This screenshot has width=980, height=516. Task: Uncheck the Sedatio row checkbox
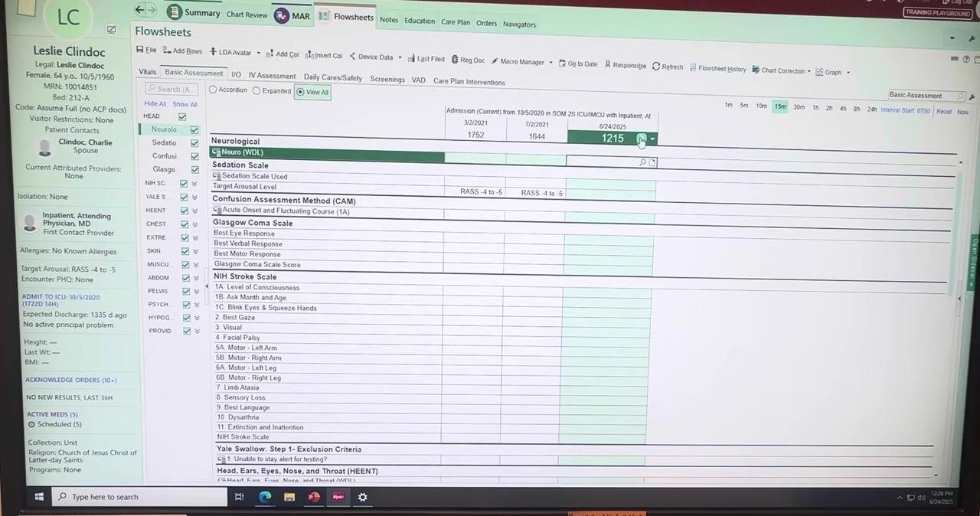pyautogui.click(x=194, y=143)
